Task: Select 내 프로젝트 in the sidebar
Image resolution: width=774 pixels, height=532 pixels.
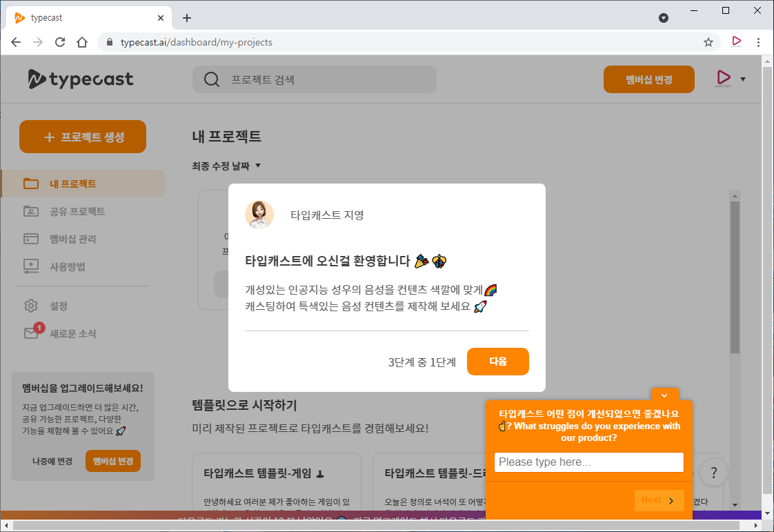Action: (x=83, y=184)
